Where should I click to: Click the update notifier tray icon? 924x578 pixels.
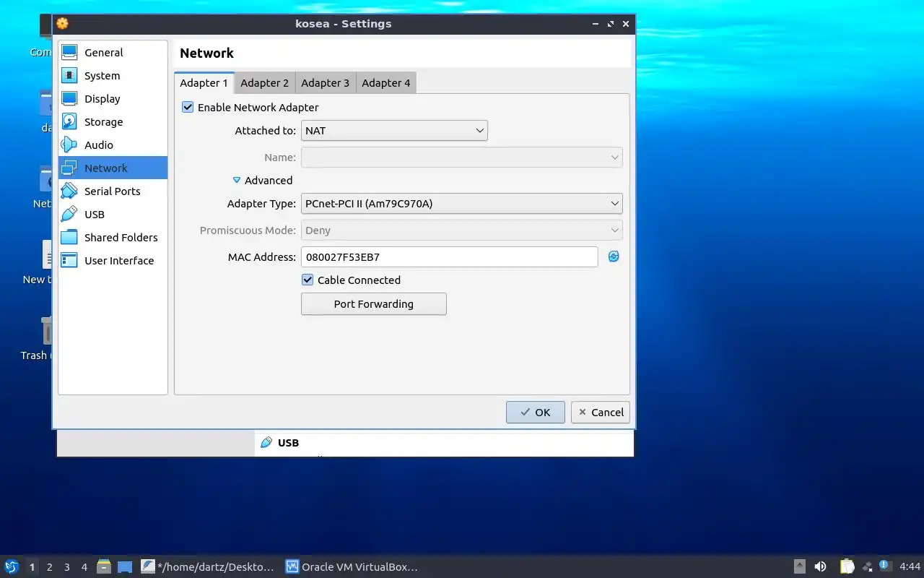(x=886, y=566)
